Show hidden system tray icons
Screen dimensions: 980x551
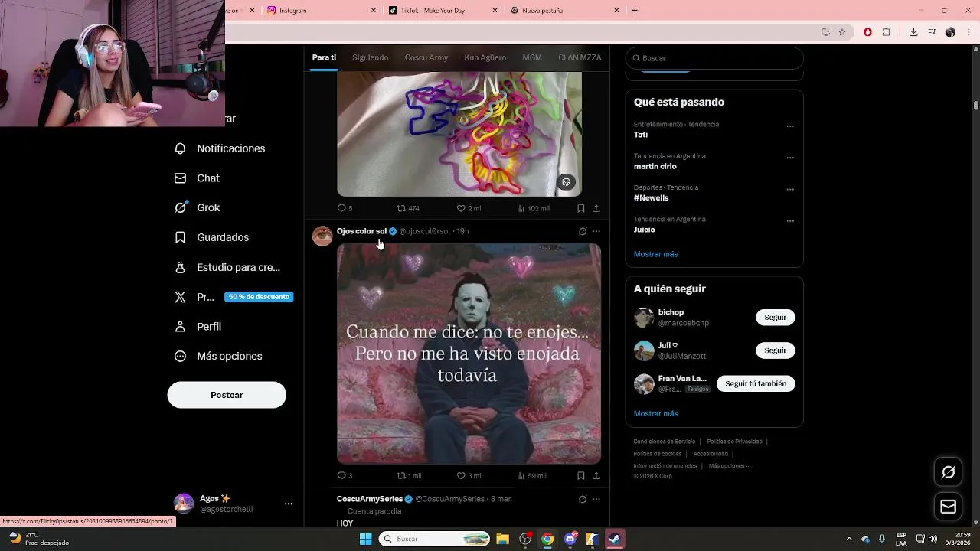(848, 539)
